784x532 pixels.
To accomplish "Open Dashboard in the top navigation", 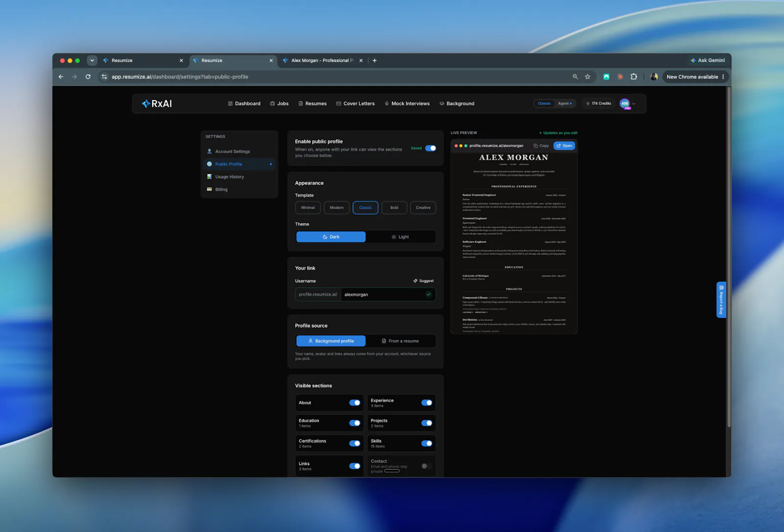I will coord(244,103).
